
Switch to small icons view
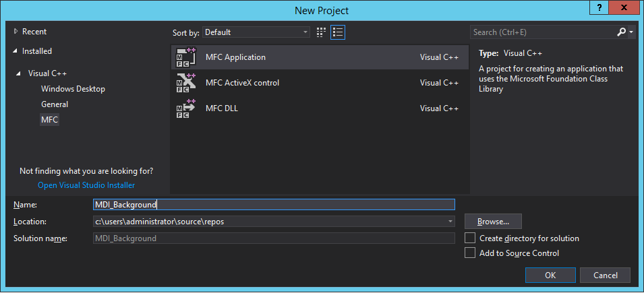pyautogui.click(x=321, y=32)
